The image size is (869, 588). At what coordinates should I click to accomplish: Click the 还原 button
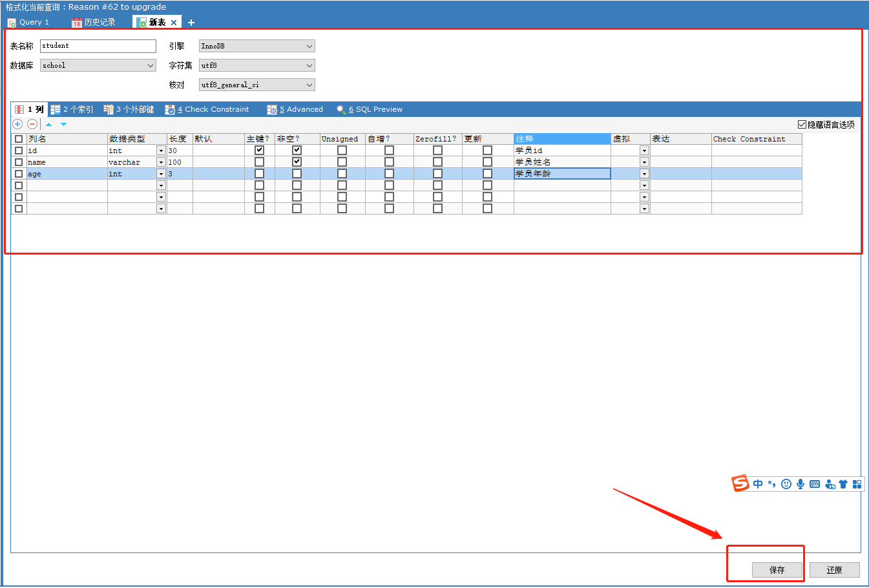[835, 570]
